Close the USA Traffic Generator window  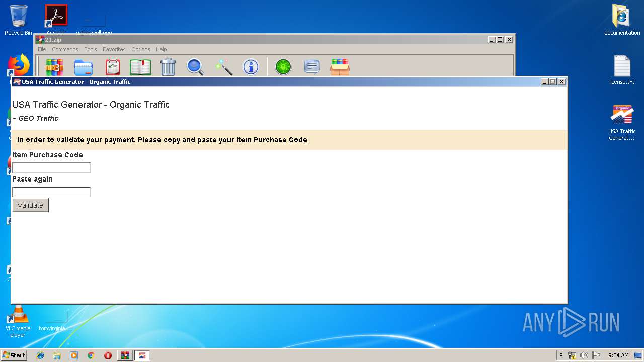coord(562,82)
